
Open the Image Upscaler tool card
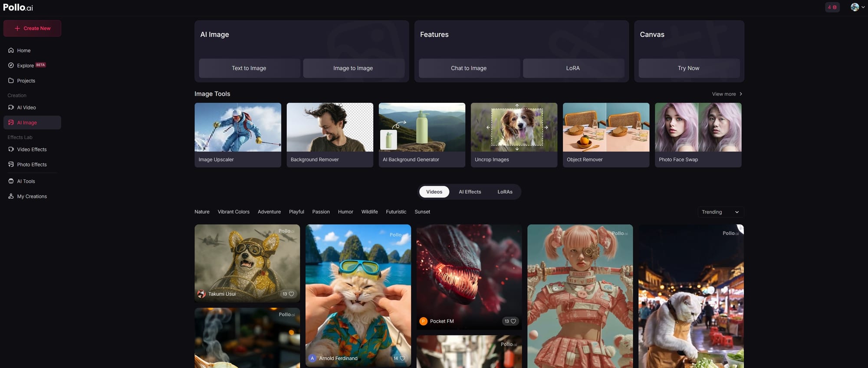coord(238,135)
